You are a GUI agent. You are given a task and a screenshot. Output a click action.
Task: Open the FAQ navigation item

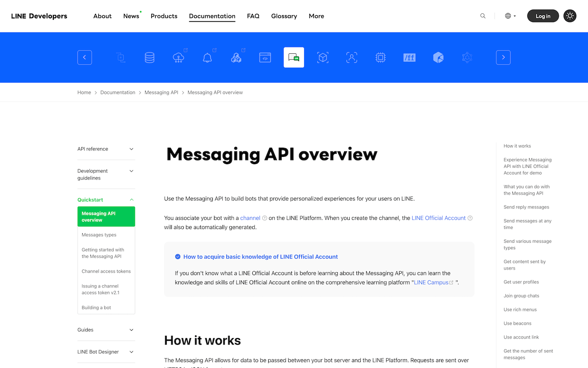[x=253, y=16]
